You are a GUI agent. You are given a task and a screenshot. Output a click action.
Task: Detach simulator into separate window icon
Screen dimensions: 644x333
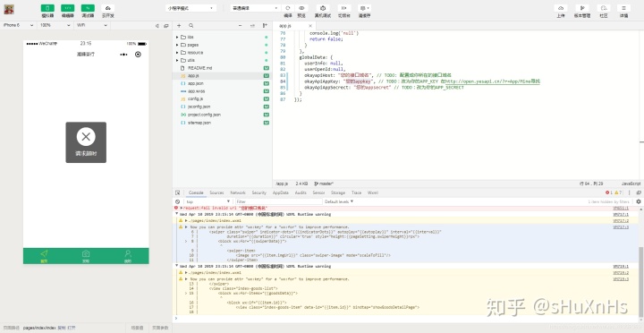tap(166, 25)
